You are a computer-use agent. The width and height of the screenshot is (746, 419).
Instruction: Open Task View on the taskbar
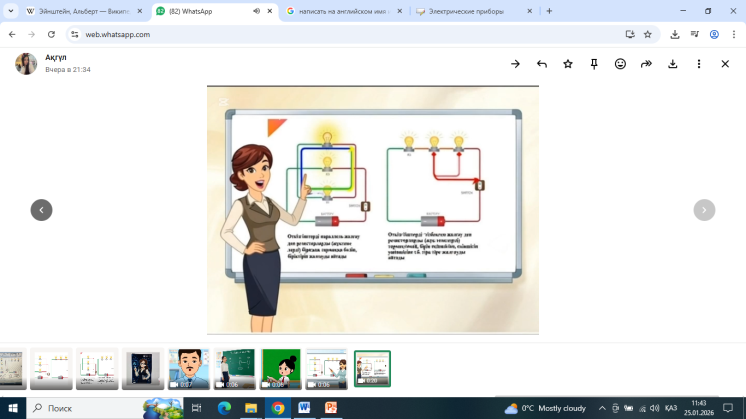coord(196,408)
